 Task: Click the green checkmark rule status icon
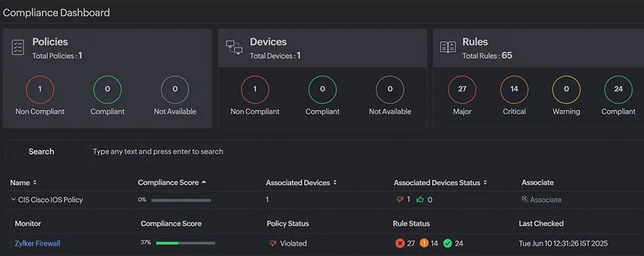pos(447,243)
